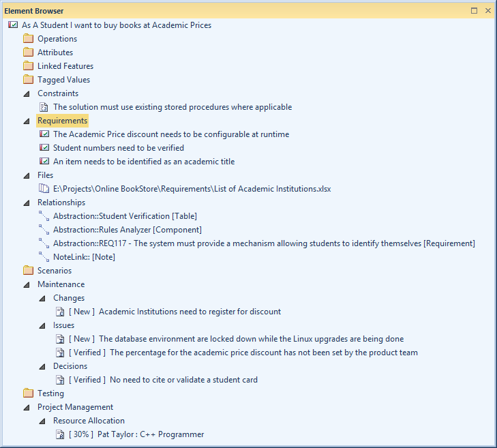This screenshot has width=497, height=448.
Task: Click the Tagged Values folder icon
Action: coord(28,80)
